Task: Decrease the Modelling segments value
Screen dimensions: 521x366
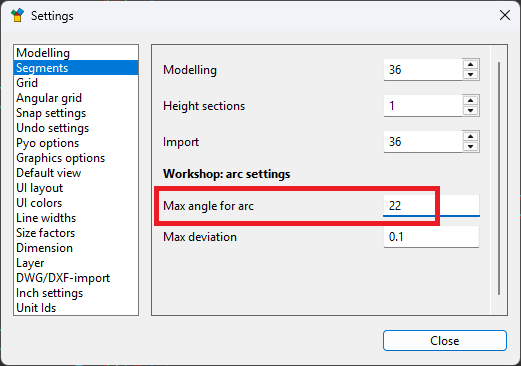Action: tap(470, 75)
